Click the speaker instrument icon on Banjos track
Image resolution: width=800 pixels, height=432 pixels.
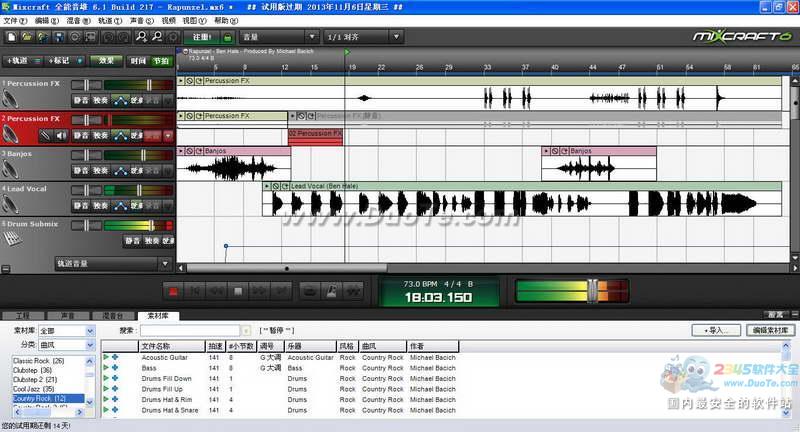[x=10, y=169]
